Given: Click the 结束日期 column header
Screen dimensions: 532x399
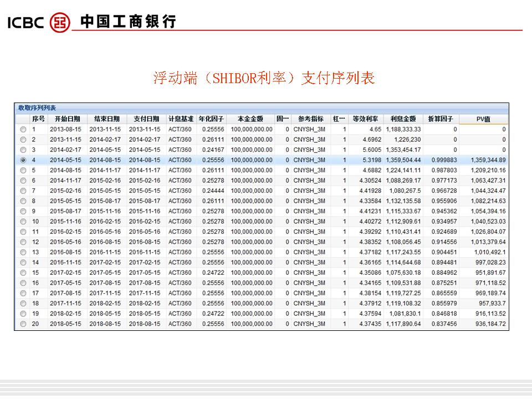Looking at the screenshot, I should point(106,119).
